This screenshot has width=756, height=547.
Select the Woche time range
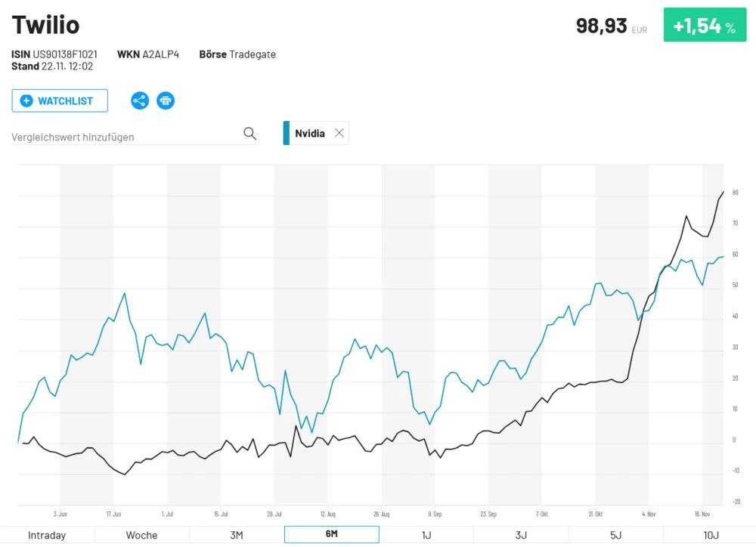click(141, 535)
